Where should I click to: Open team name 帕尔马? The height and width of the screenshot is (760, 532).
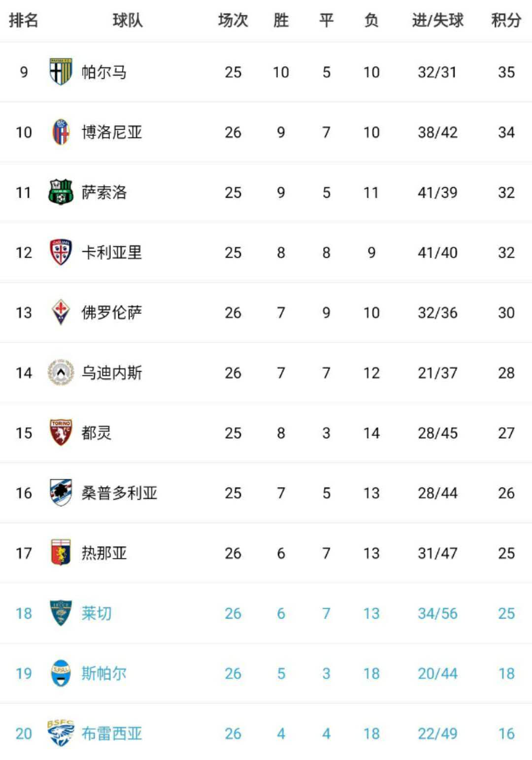[x=104, y=72]
